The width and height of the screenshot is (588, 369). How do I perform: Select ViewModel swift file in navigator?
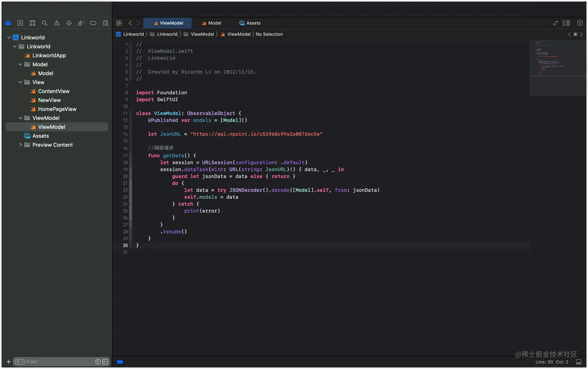tap(57, 127)
